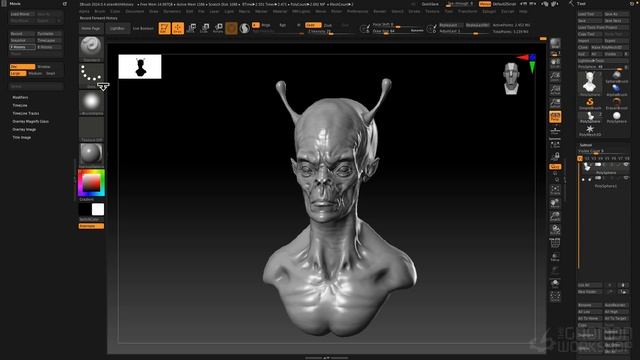Expand the Modifiers section
The height and width of the screenshot is (360, 640).
click(x=20, y=98)
